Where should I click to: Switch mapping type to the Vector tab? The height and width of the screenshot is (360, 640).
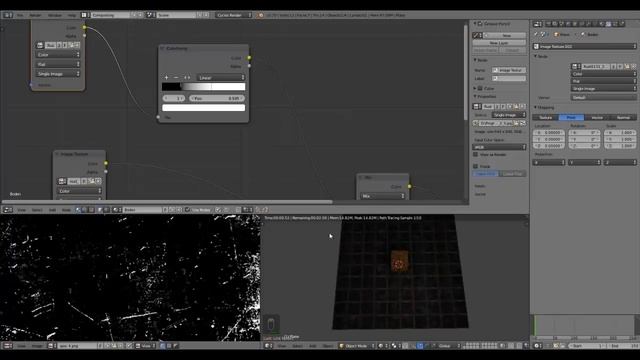pos(597,118)
